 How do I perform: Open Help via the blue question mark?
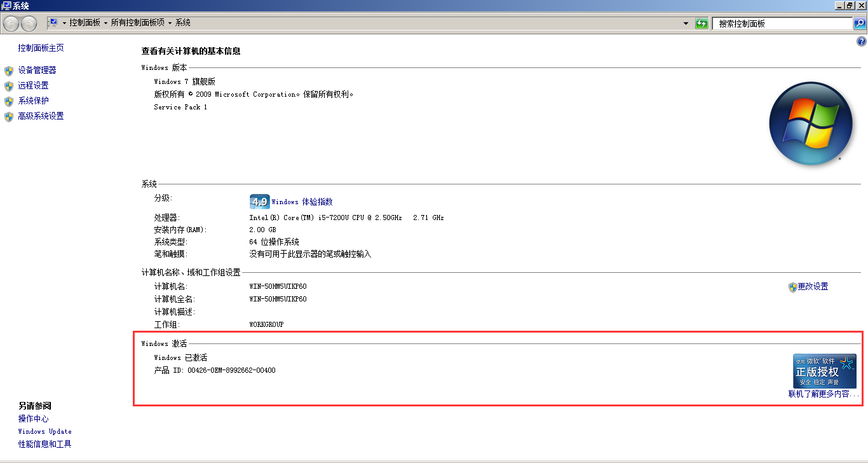(862, 41)
